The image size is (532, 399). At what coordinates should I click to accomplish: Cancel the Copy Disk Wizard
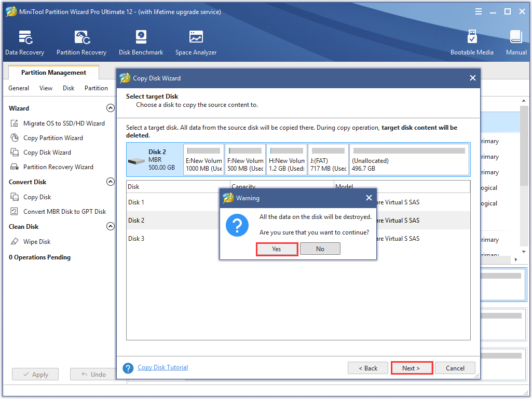(x=455, y=368)
